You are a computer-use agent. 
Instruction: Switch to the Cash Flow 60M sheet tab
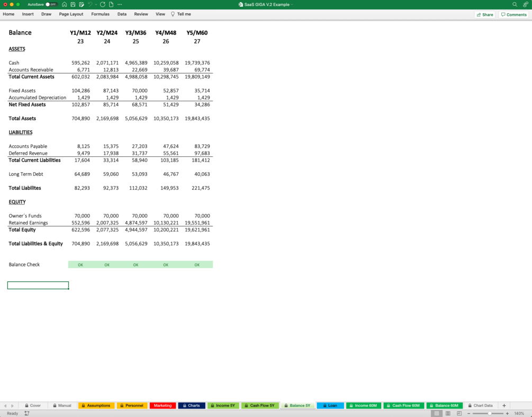click(403, 405)
